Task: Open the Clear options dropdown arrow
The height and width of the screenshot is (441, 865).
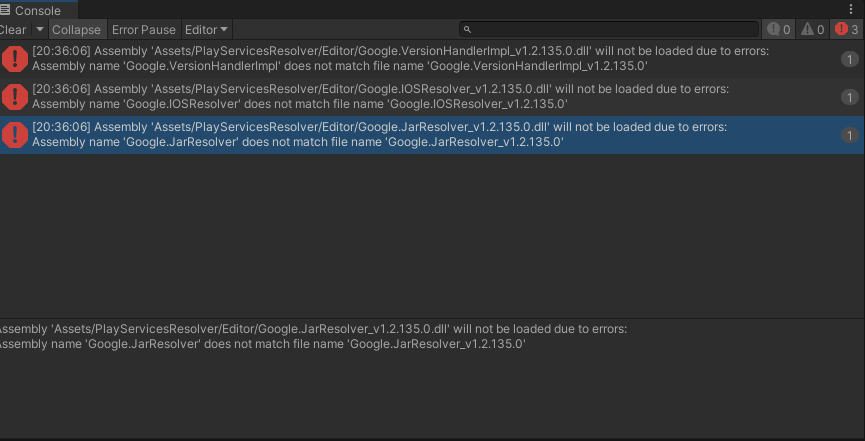Action: pos(40,30)
